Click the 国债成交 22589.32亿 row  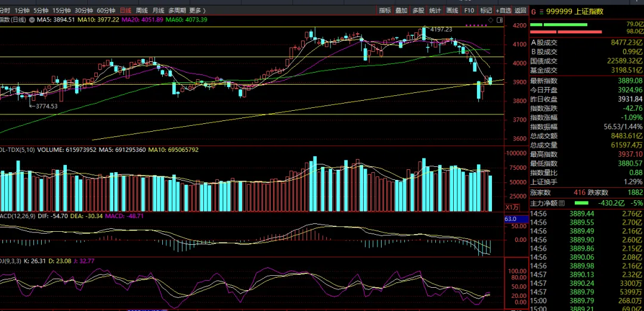[x=587, y=61]
